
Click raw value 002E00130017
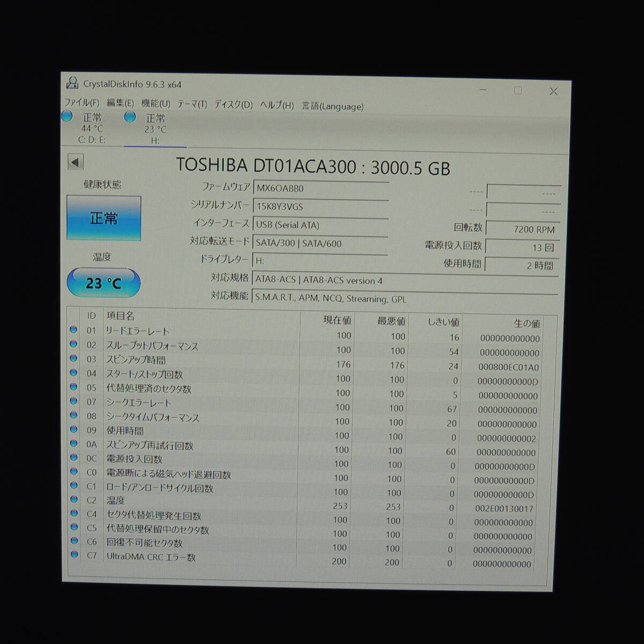pyautogui.click(x=504, y=509)
